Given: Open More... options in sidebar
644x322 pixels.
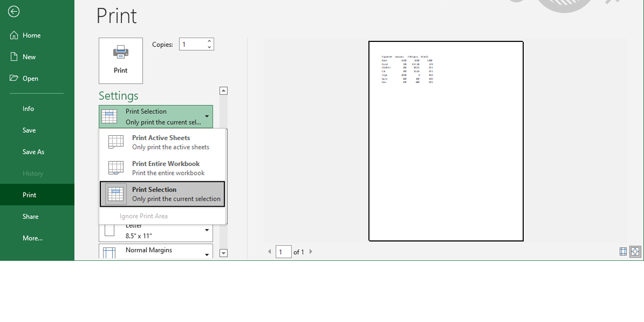Looking at the screenshot, I should coord(37,238).
